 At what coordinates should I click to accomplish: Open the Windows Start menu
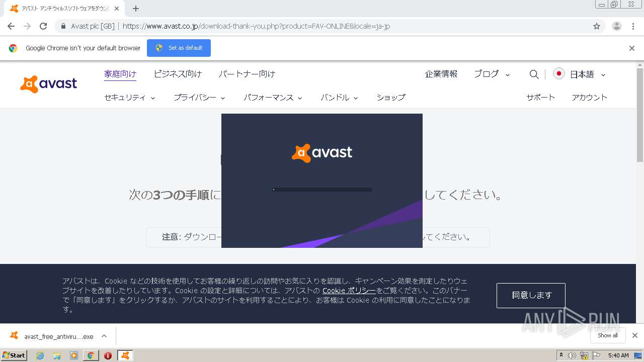tap(14, 355)
